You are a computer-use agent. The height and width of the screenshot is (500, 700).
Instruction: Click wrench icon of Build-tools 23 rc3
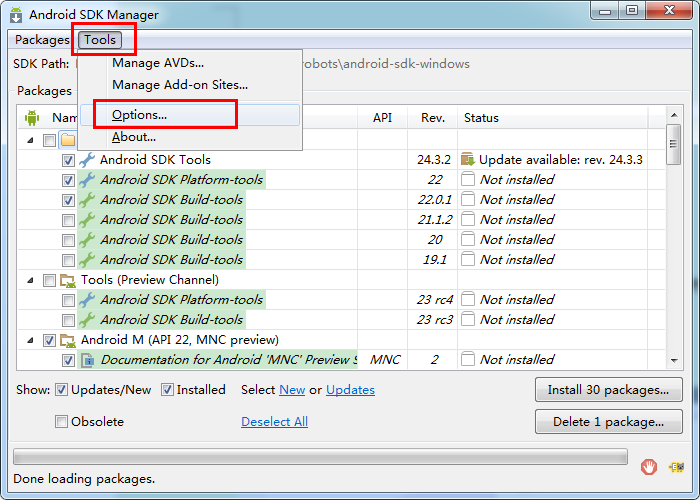click(87, 320)
